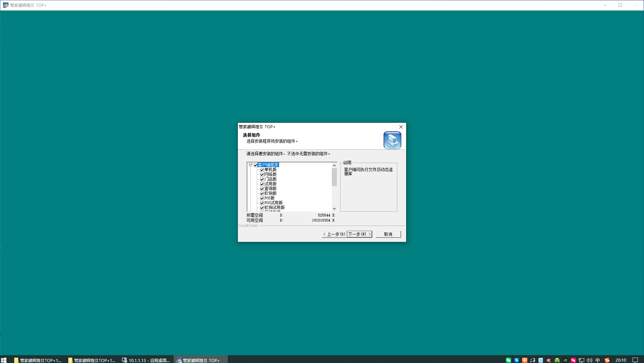This screenshot has height=363, width=644.
Task: Click the installer computer logo icon
Action: coord(392,140)
